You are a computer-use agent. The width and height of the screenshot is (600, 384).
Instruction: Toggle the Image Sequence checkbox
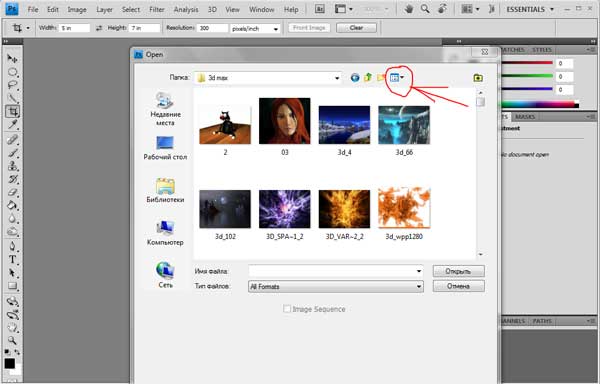287,309
